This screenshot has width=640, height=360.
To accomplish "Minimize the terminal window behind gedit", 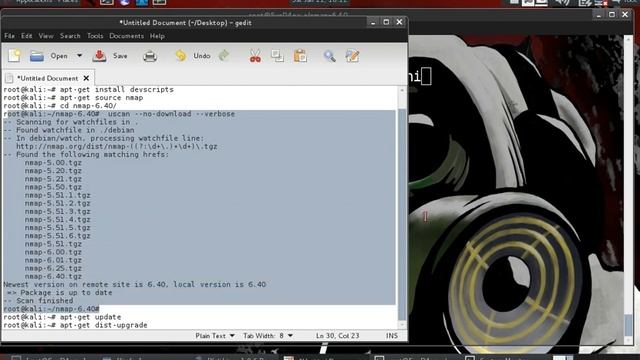I will [x=599, y=15].
